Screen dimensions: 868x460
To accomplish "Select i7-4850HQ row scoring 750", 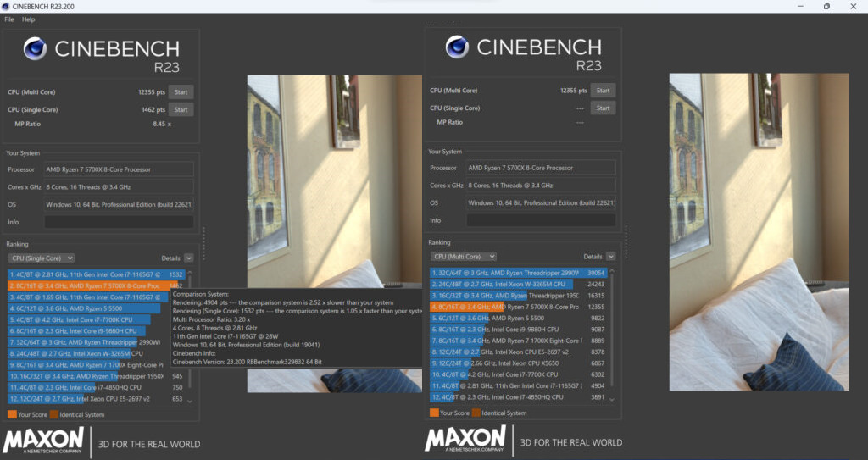I will (x=96, y=387).
